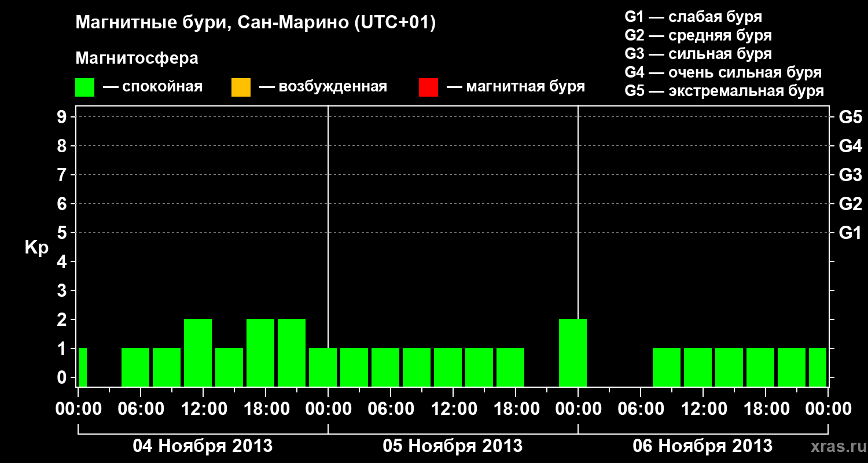868x463 pixels.
Task: Click the G5 label on the right axis
Action: 851,117
